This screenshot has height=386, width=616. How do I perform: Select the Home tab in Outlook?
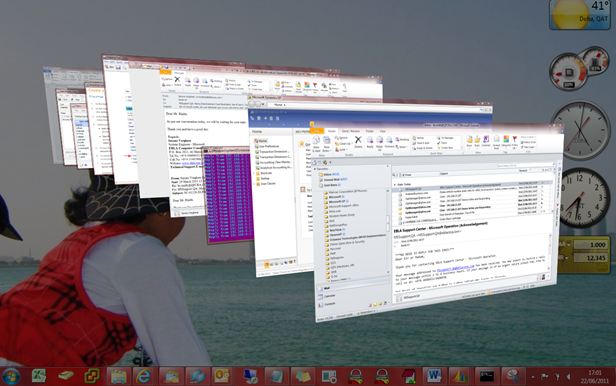point(332,131)
